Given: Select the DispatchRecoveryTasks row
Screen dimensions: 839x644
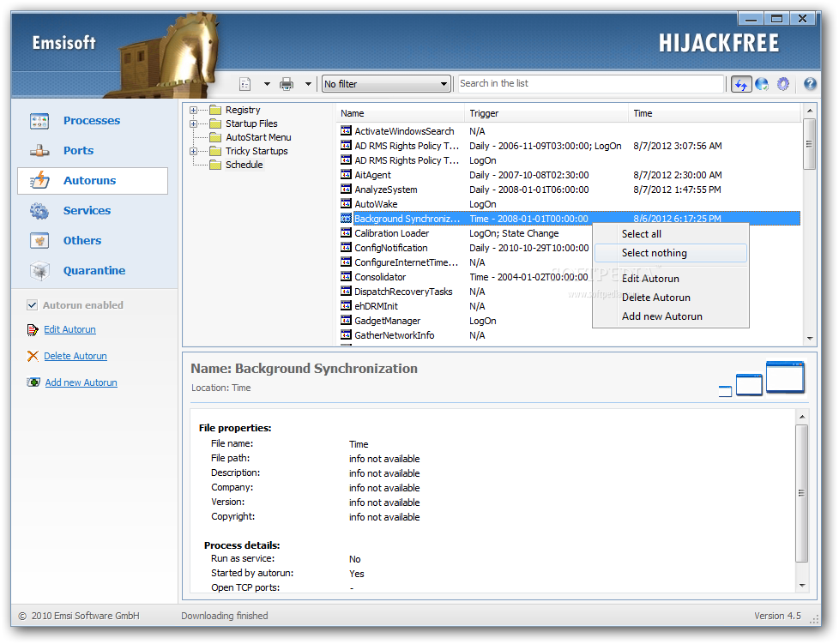Looking at the screenshot, I should (x=464, y=292).
